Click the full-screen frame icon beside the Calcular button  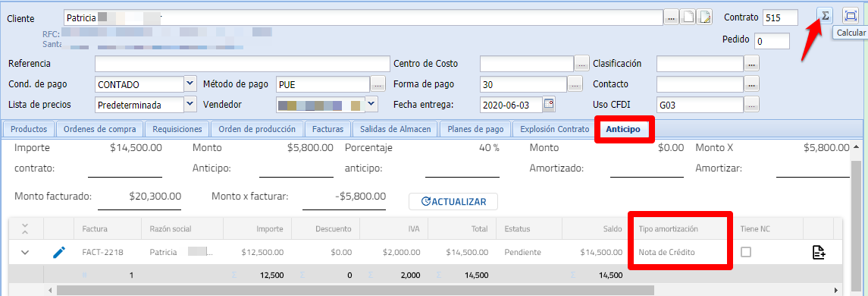tap(850, 15)
